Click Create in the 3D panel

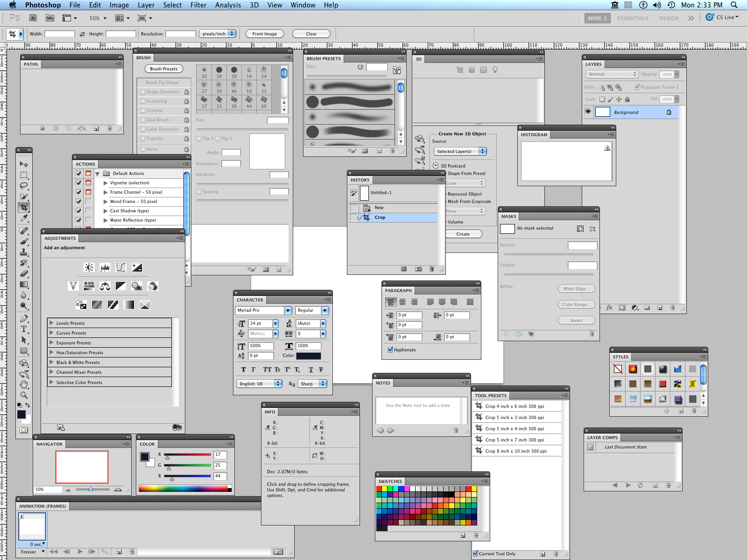coord(463,234)
